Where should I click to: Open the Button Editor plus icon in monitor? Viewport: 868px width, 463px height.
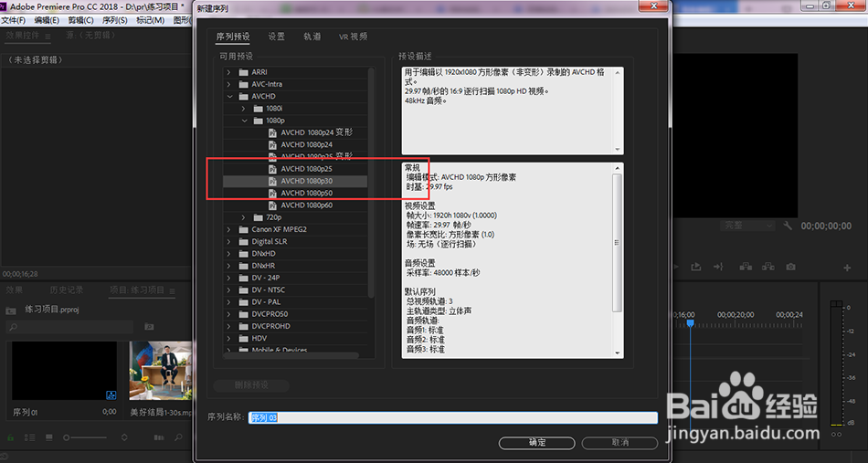coord(847,268)
